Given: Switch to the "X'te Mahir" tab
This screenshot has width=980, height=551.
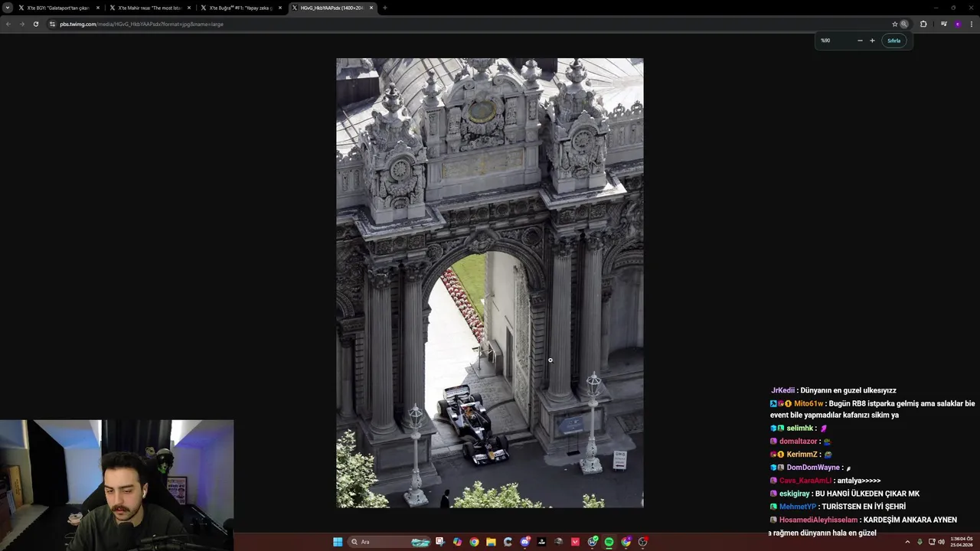Looking at the screenshot, I should (x=149, y=8).
